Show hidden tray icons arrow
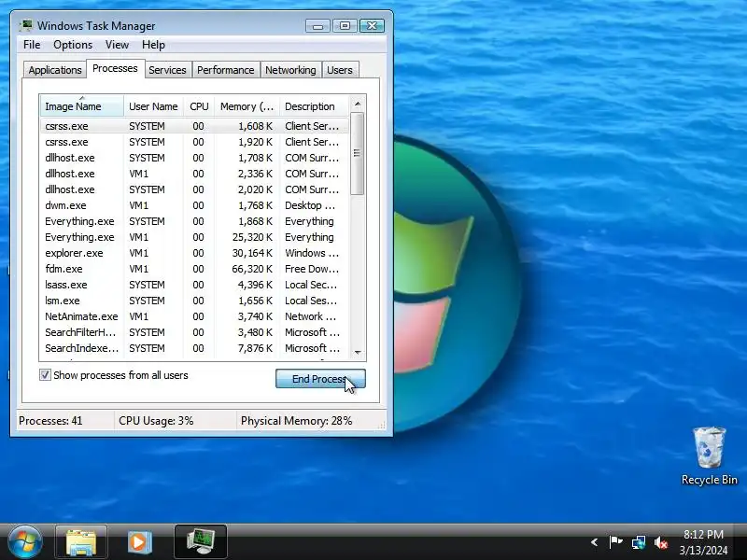The image size is (747, 560). pos(594,542)
